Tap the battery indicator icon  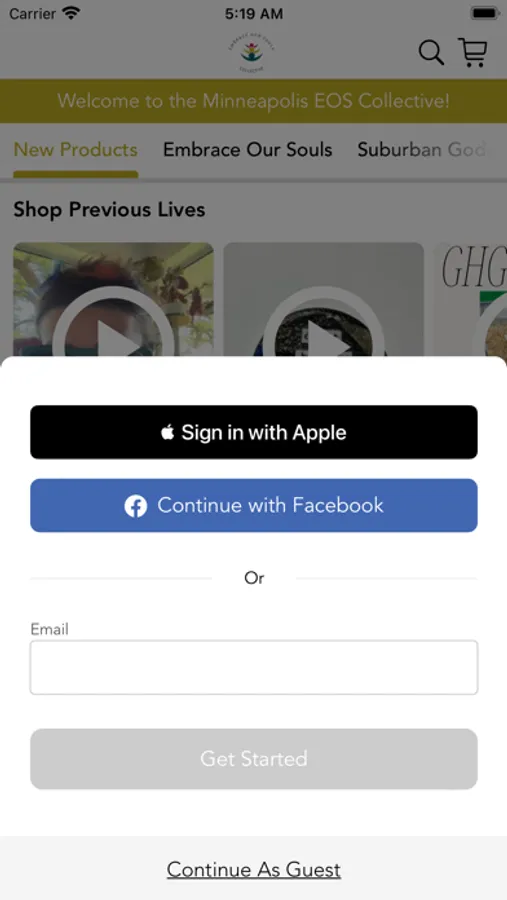pos(485,13)
